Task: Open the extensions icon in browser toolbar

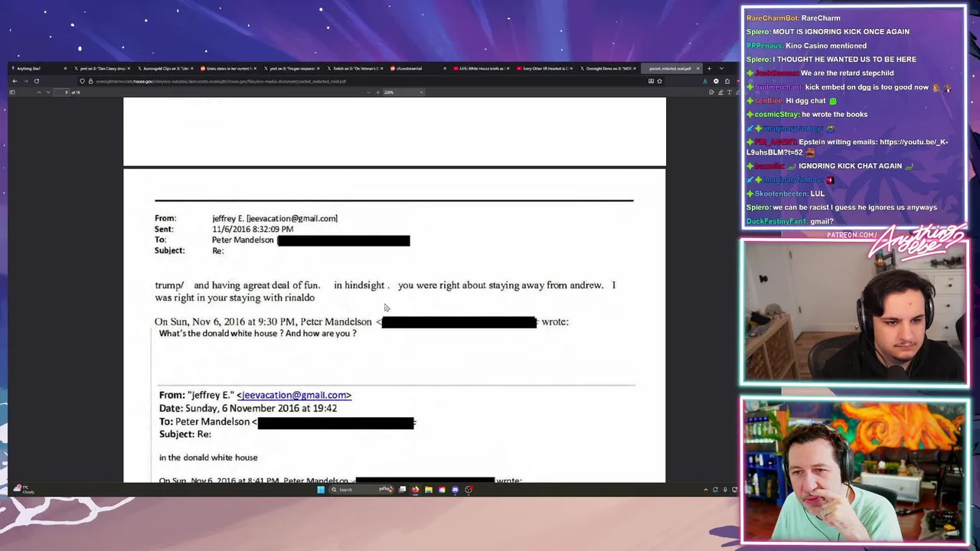Action: [727, 81]
